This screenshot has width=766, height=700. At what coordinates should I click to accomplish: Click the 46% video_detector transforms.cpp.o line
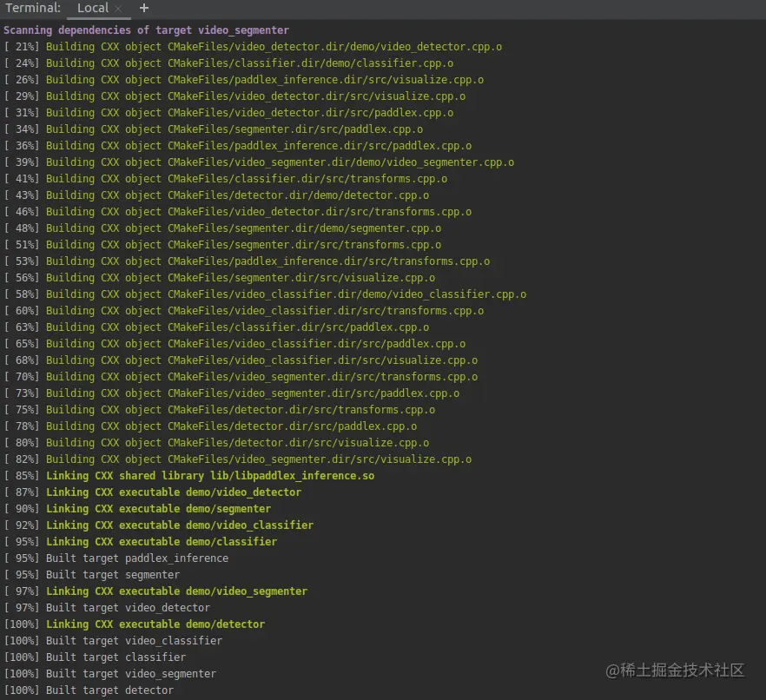pos(238,212)
